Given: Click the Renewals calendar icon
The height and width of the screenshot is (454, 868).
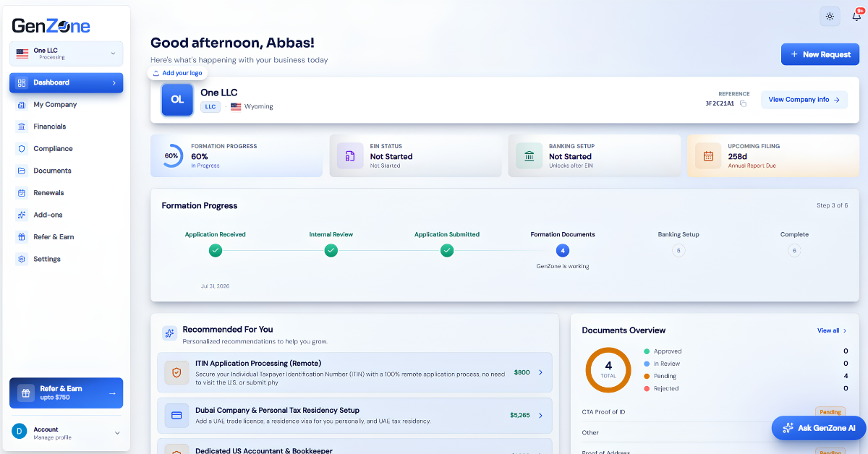Looking at the screenshot, I should tap(22, 193).
